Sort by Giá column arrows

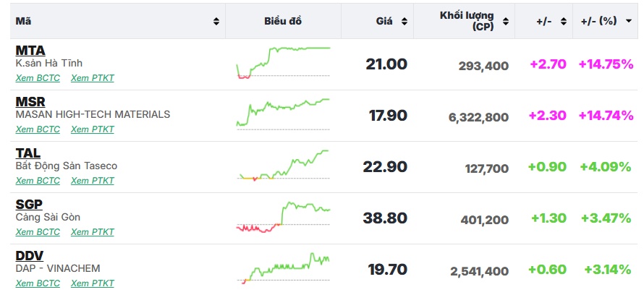click(404, 22)
